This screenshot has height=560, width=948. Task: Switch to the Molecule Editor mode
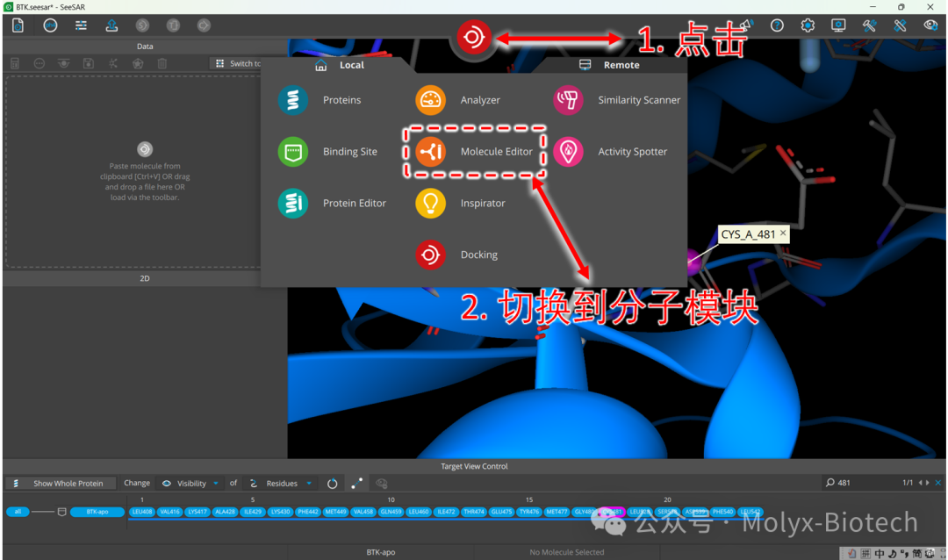tap(475, 151)
